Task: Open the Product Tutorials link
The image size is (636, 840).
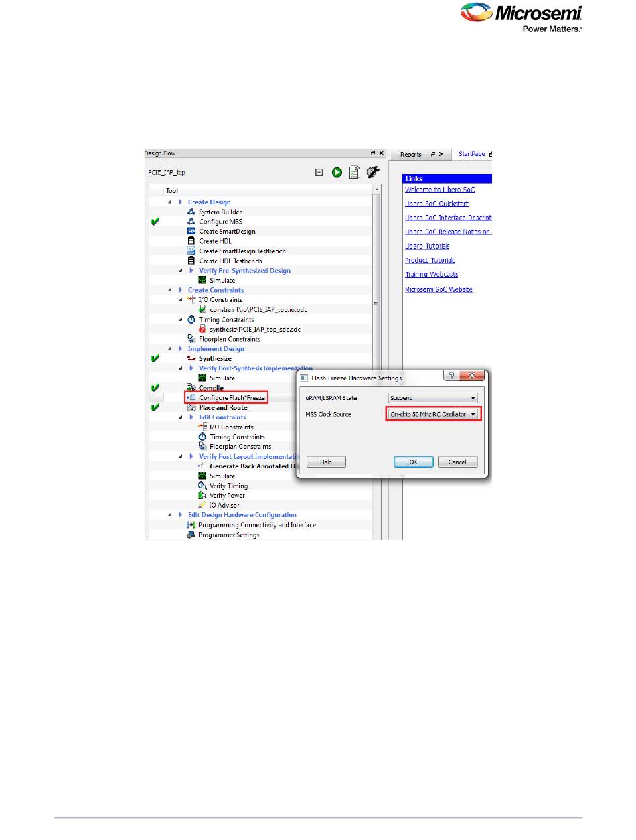Action: (x=430, y=260)
